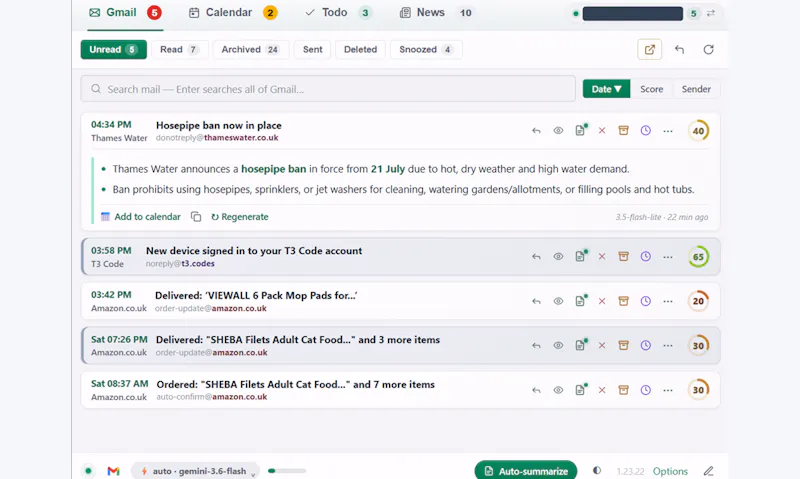This screenshot has width=800, height=479.
Task: Archive the Delivered SHEBA Filets email
Action: [x=623, y=345]
